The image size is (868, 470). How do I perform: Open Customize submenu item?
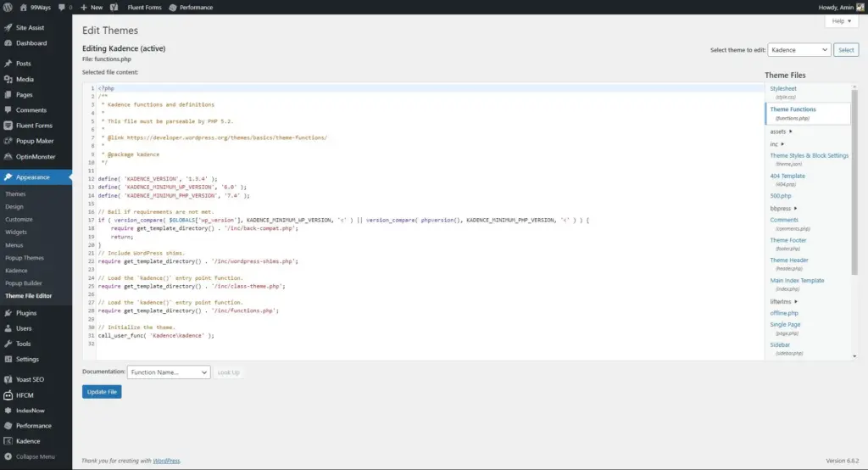tap(19, 220)
